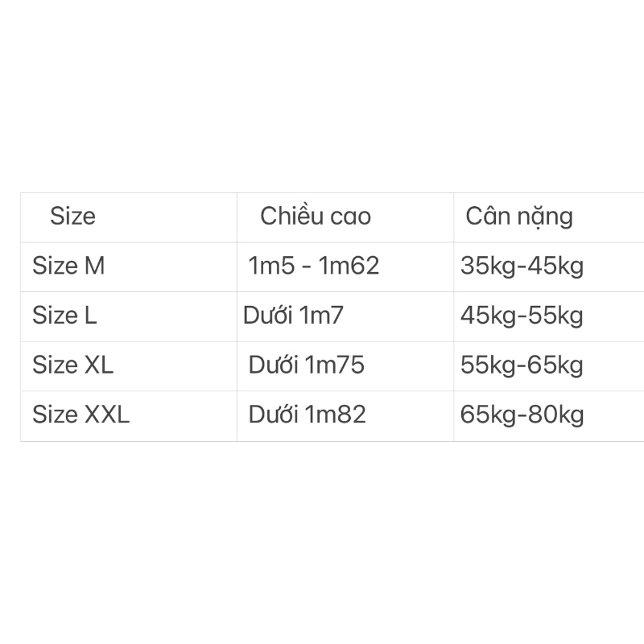Select the 'Dưới 1m82' height cell
Viewport: 644px width, 644px height.
pyautogui.click(x=308, y=415)
